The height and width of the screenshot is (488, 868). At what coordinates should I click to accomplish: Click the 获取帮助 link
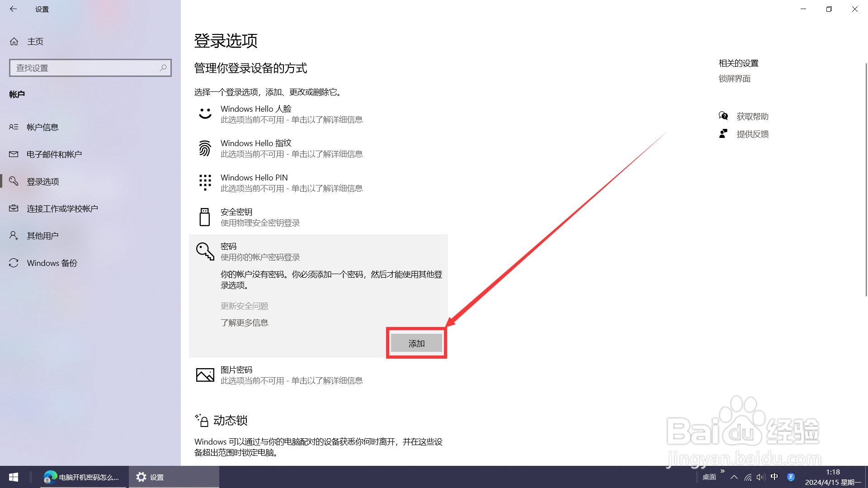753,116
